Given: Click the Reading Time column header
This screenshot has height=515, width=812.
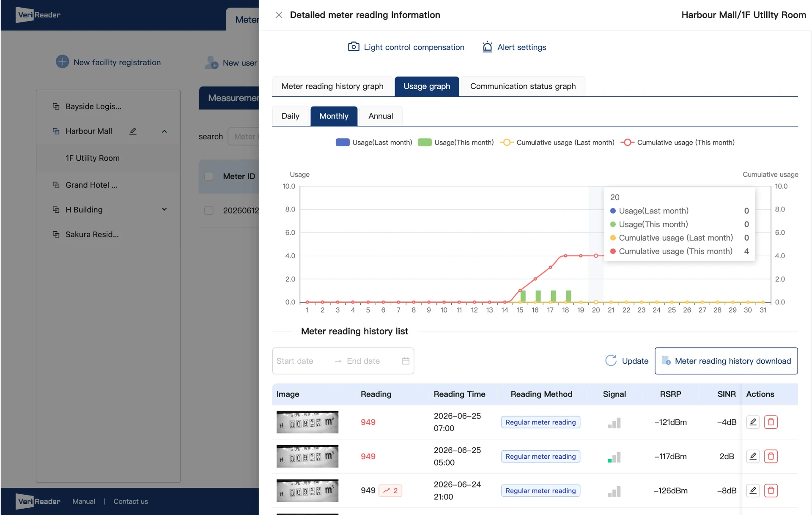Looking at the screenshot, I should (x=459, y=394).
